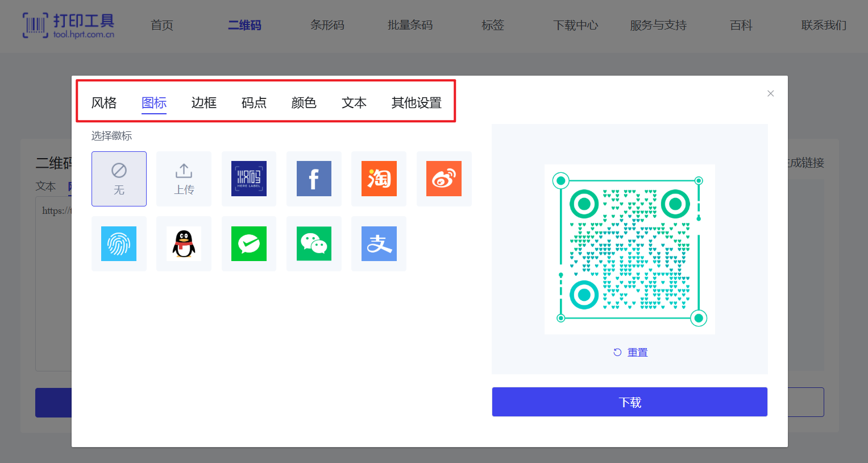Open 批量条码 in the top navigation

tap(410, 25)
